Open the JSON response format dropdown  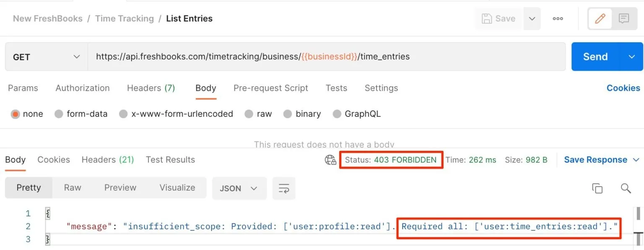pyautogui.click(x=239, y=188)
